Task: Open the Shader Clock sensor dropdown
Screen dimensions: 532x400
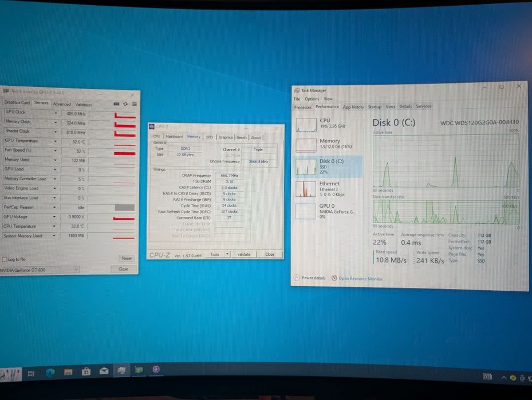Action: tap(56, 132)
